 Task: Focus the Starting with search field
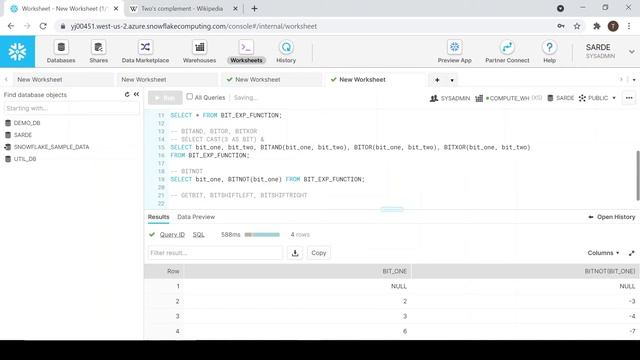click(x=71, y=108)
